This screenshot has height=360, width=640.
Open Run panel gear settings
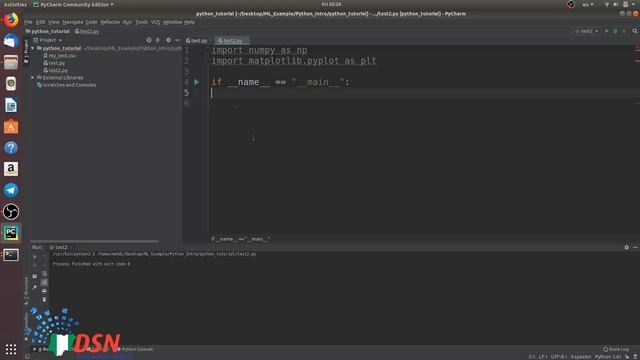coord(627,247)
